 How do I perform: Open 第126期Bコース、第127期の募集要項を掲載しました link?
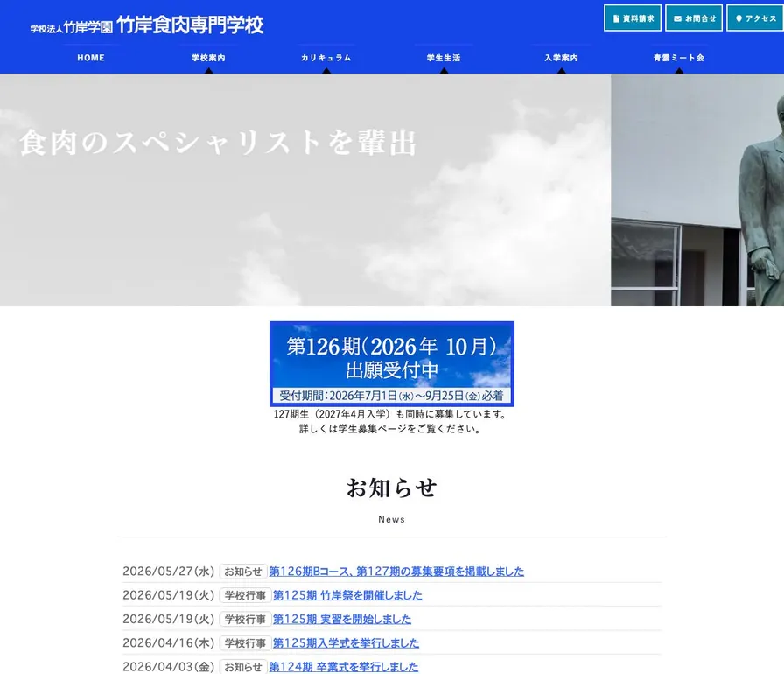click(396, 571)
